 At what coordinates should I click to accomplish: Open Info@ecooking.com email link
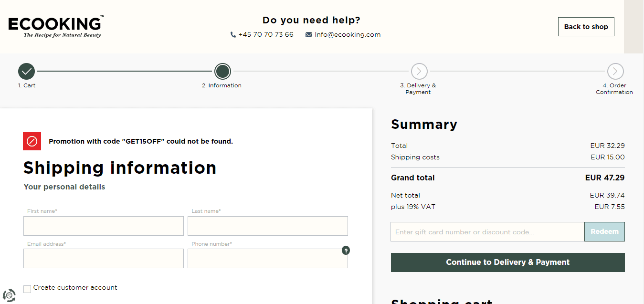tap(348, 35)
